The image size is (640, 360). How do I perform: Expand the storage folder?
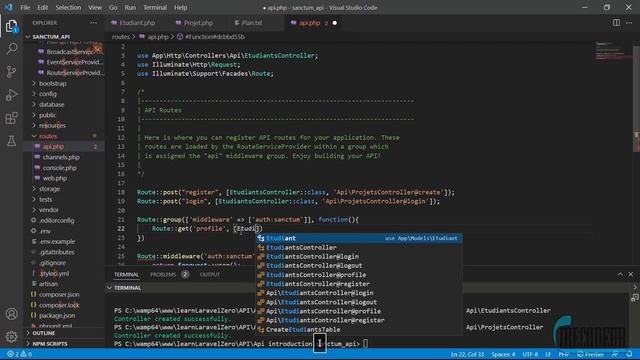64,189
